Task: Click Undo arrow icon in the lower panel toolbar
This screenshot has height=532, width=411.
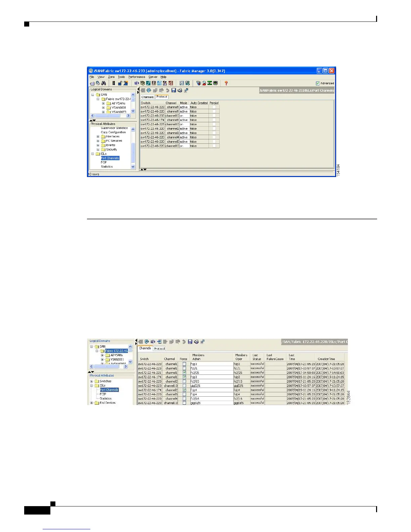Action: (184, 342)
